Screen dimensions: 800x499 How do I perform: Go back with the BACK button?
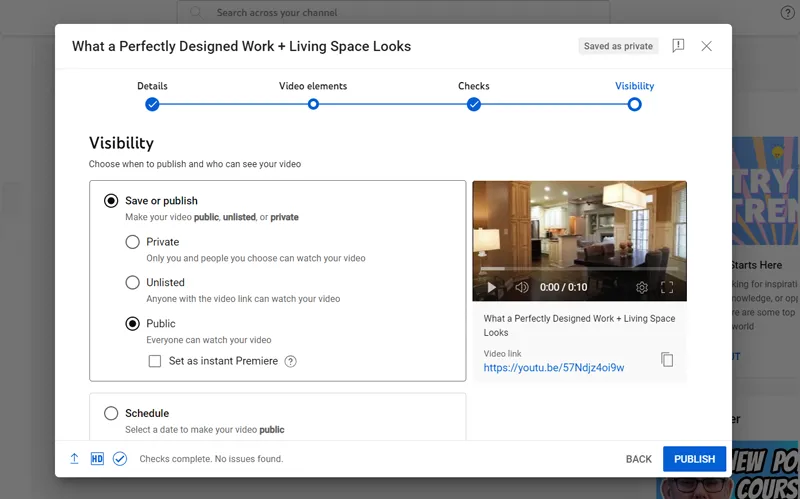(638, 459)
